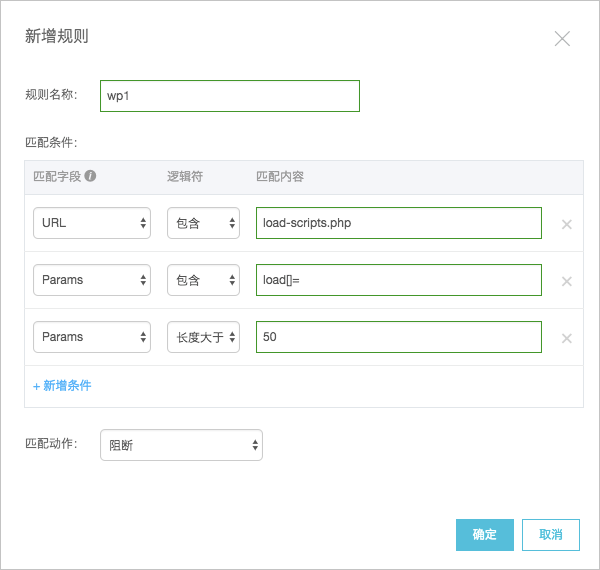Click the info icon beside 匹配字段

(90, 176)
